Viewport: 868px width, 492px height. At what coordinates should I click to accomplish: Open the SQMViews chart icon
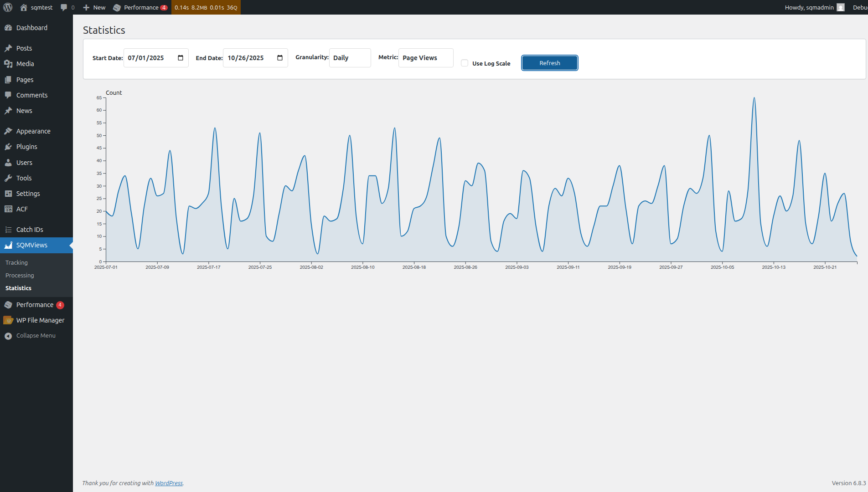click(x=8, y=245)
